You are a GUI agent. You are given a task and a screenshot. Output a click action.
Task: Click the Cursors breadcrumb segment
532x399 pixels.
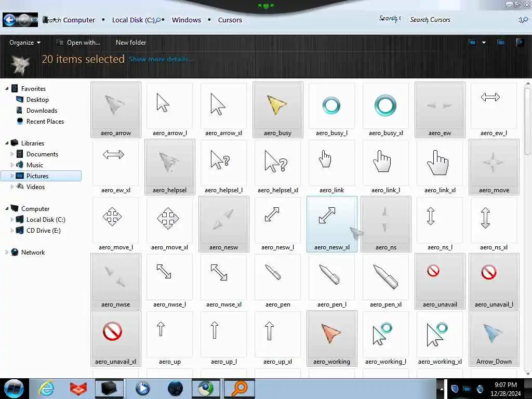[x=230, y=20]
